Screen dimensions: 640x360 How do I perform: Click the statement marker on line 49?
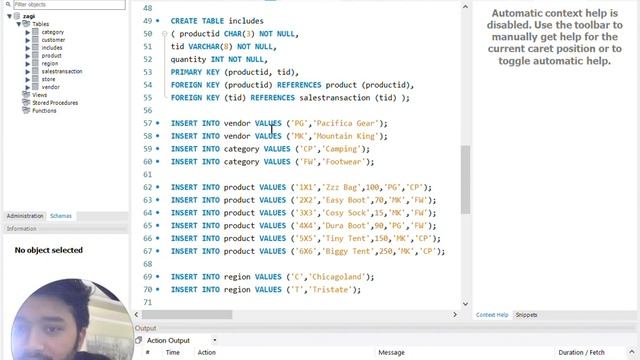[158, 21]
